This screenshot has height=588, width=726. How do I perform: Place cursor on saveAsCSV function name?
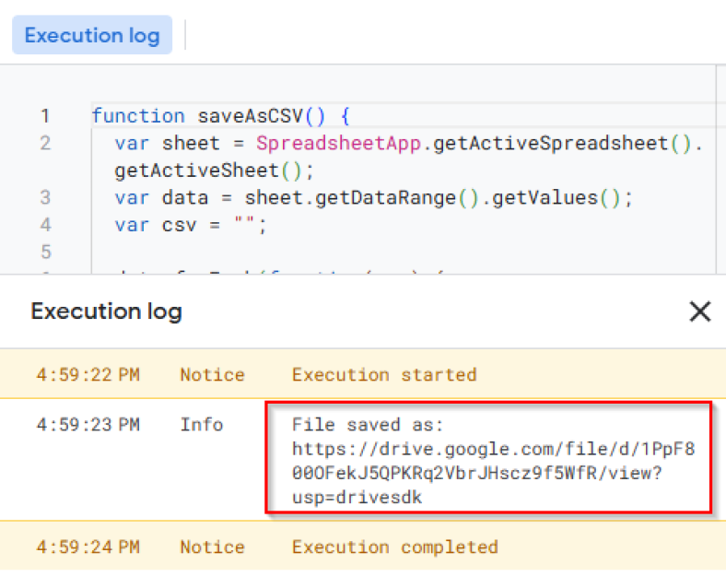tap(251, 116)
